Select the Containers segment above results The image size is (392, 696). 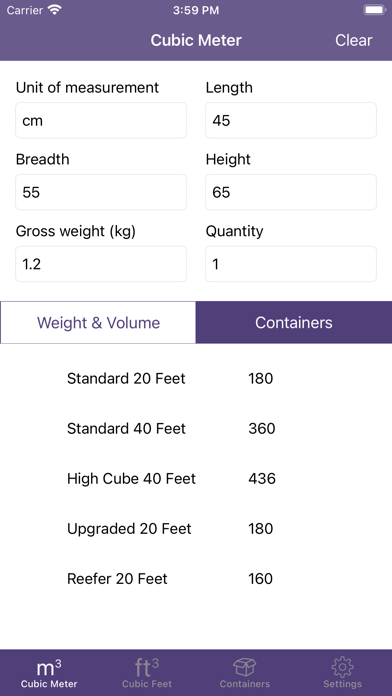(x=294, y=322)
